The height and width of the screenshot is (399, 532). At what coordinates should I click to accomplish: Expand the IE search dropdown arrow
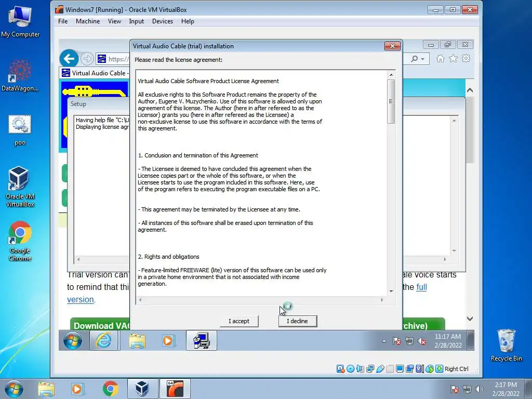(x=422, y=59)
